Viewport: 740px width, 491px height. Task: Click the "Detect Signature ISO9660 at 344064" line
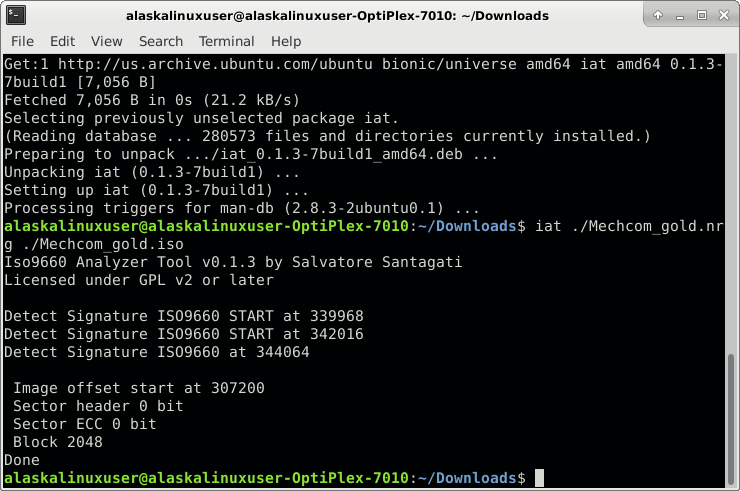click(x=170, y=352)
